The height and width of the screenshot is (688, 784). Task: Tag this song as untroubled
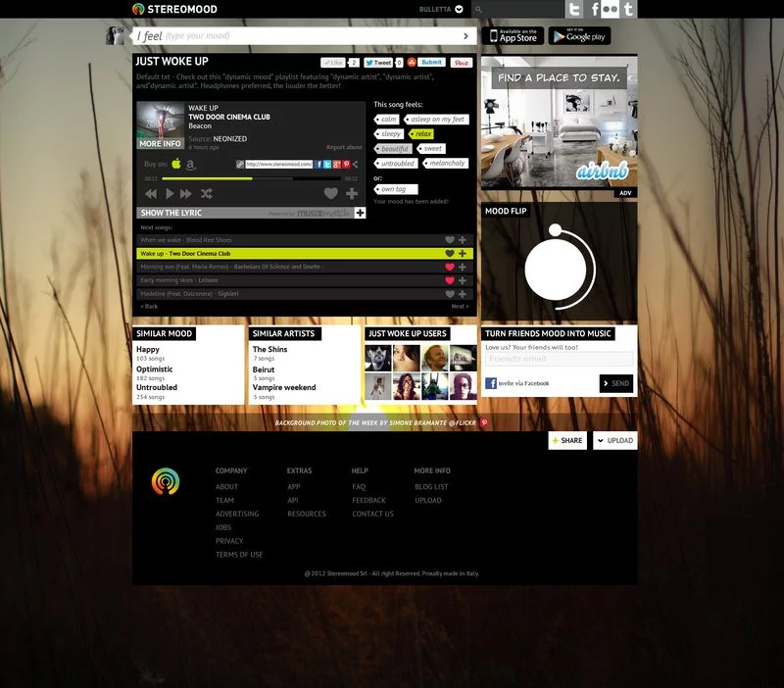[396, 164]
